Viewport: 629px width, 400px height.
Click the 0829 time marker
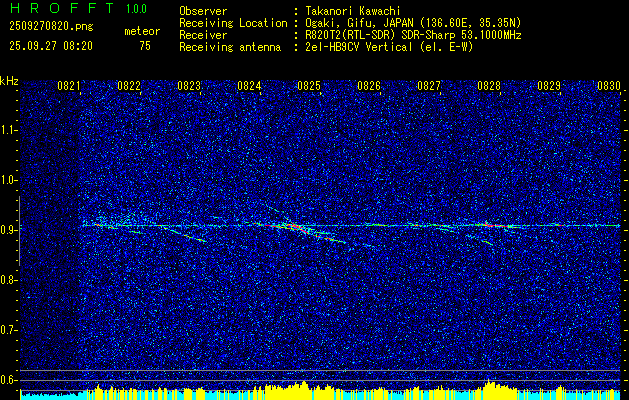[549, 85]
